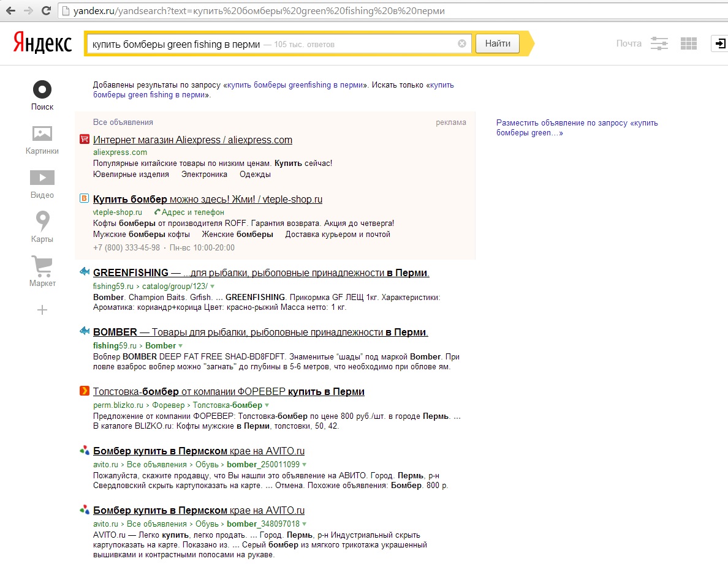Open the Почта mail link

[x=629, y=43]
